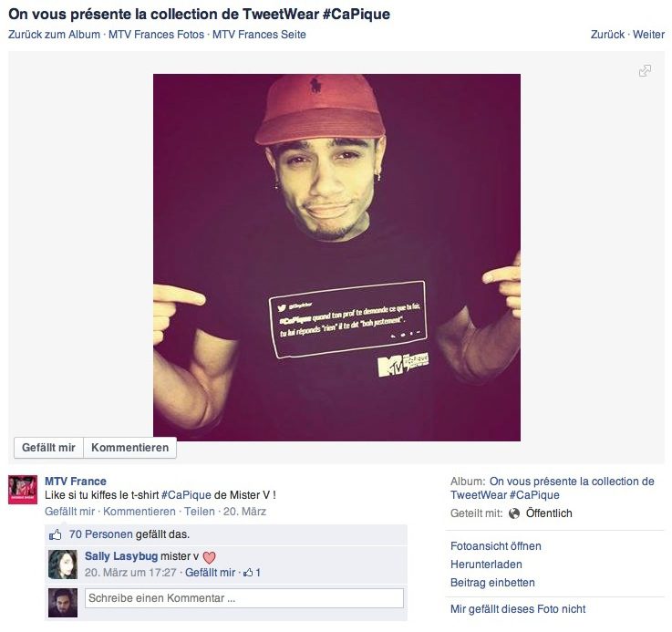Click the thumbs-up icon beside 70 Personen

56,534
